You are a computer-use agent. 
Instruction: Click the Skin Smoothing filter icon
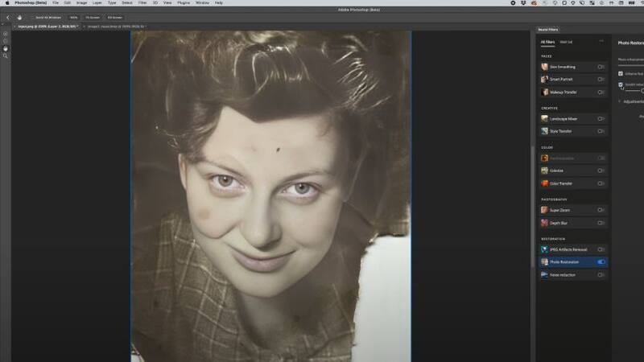[545, 67]
